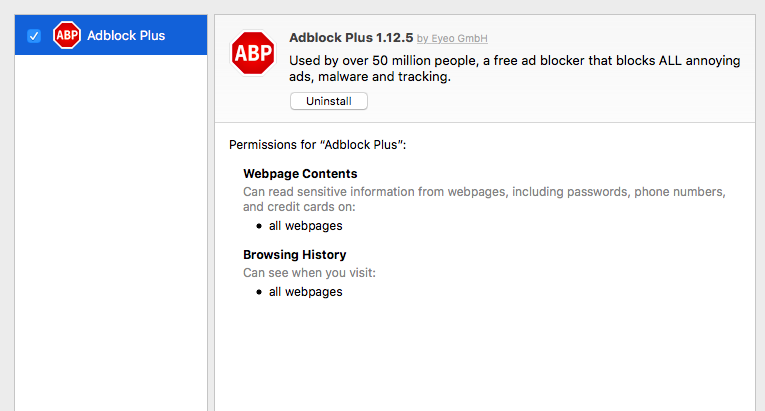Click the "and credit cards on:" line
The image size is (765, 411).
299,207
